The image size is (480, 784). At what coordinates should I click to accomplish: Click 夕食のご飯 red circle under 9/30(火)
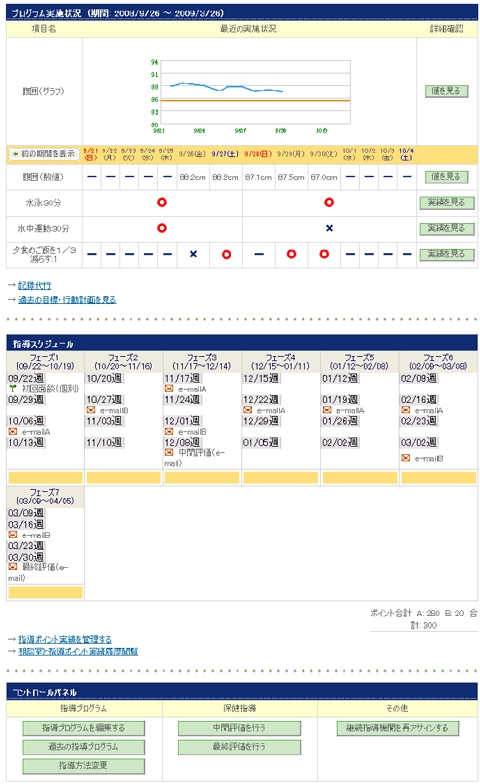point(324,254)
